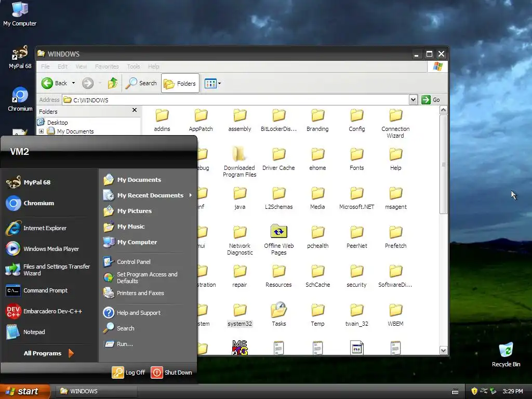Viewport: 532px width, 399px height.
Task: Open the Favorites menu
Action: (x=107, y=66)
